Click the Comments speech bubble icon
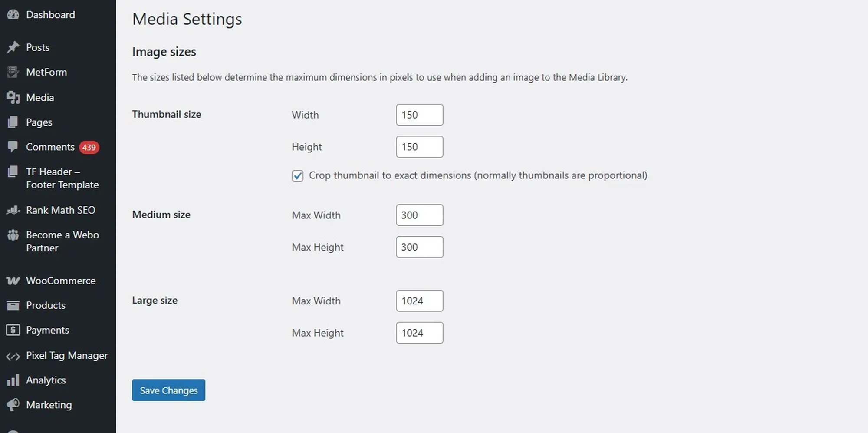Screen dimensions: 868x433 click(13, 147)
